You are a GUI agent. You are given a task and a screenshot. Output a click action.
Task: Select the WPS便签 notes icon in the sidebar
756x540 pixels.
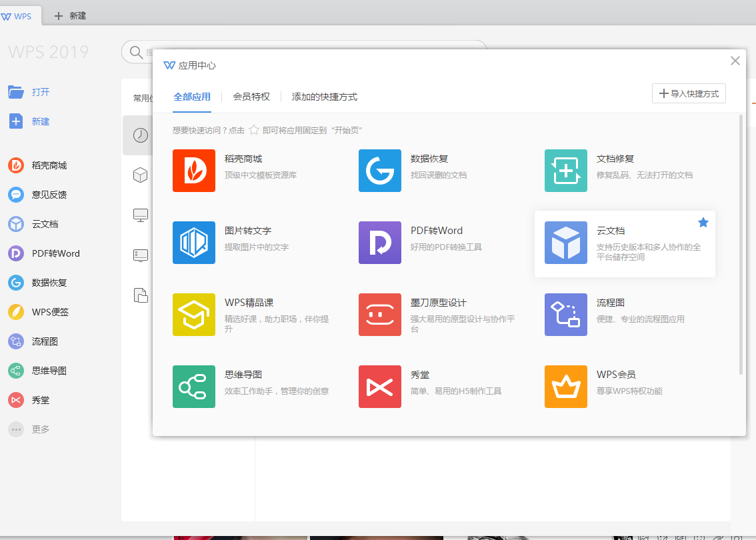(16, 311)
